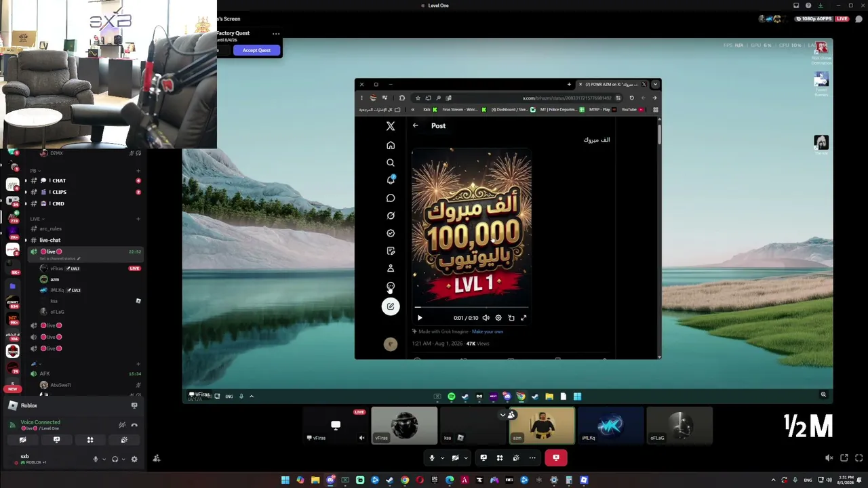Open mic options arrow in call bar
The image size is (868, 488).
(442, 458)
